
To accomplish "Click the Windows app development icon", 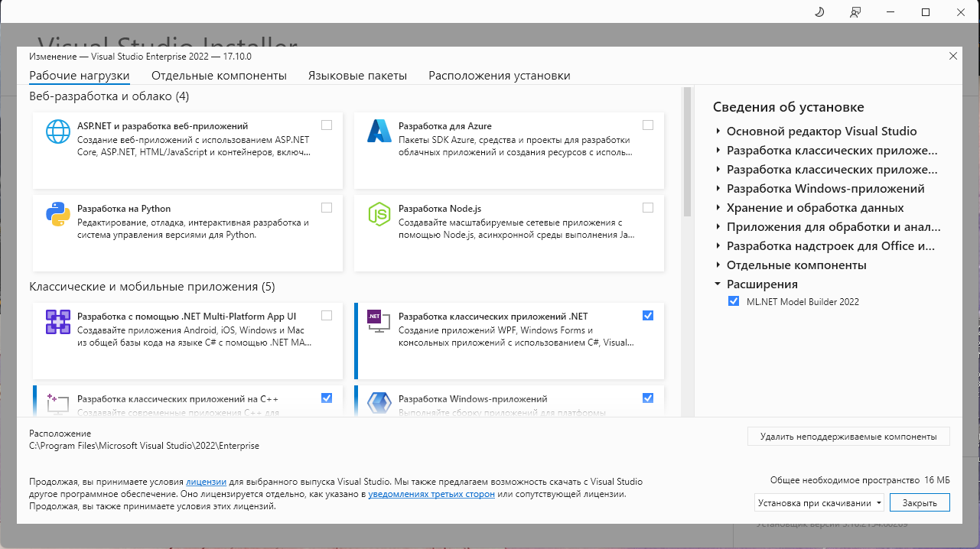I will coord(379,404).
